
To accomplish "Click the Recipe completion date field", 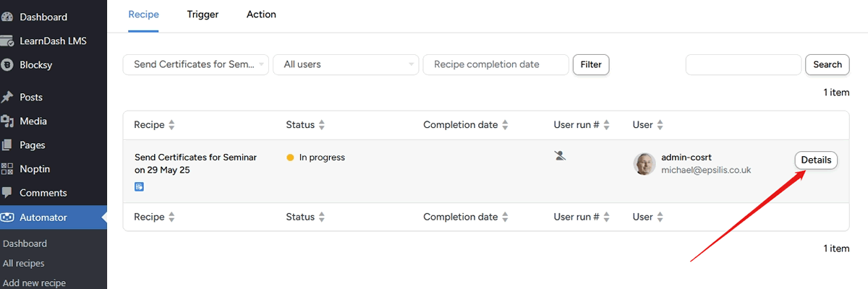I will click(495, 64).
